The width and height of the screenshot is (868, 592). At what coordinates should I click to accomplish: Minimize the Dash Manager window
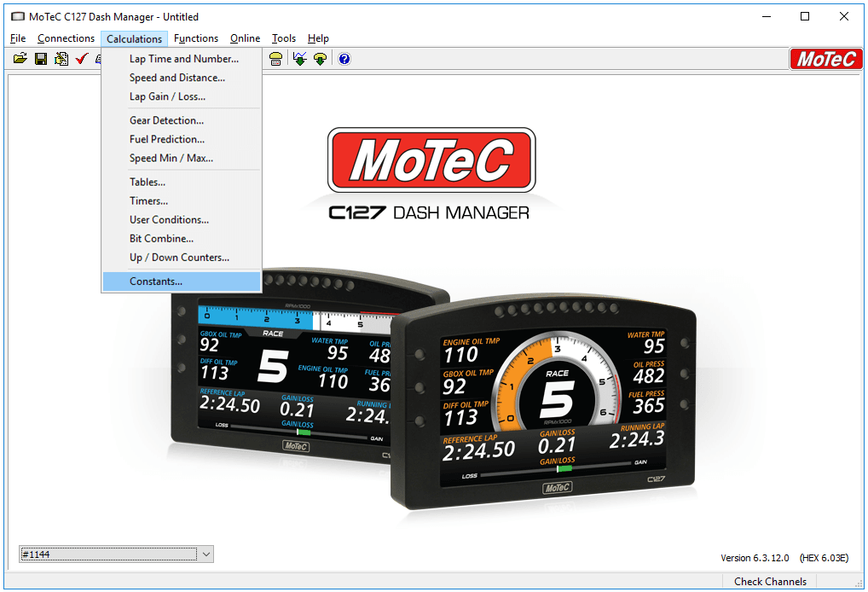(767, 16)
